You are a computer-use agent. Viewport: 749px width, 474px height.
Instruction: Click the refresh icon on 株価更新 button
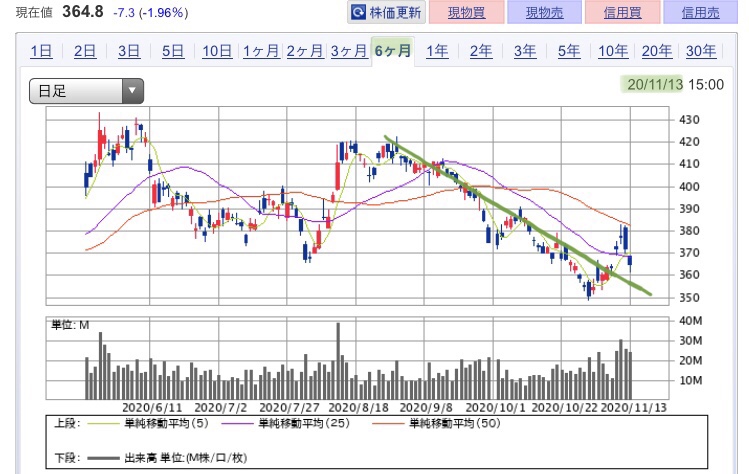358,12
